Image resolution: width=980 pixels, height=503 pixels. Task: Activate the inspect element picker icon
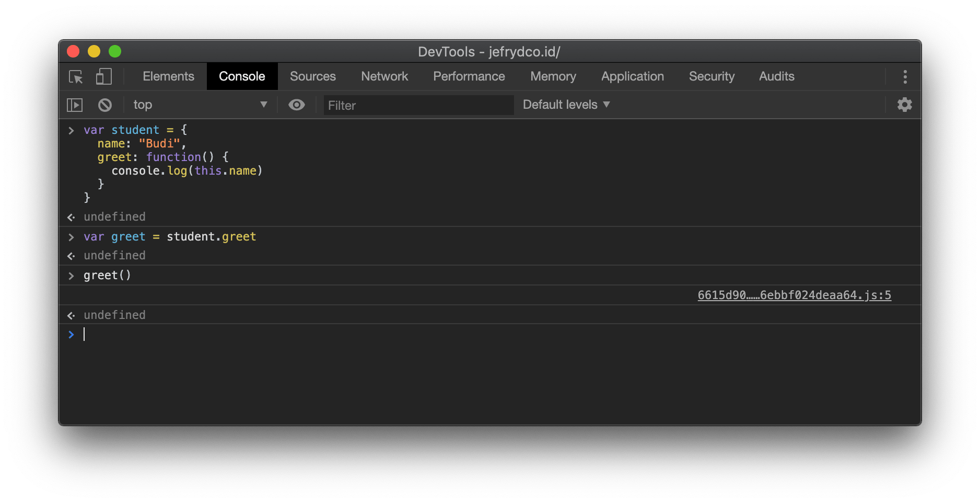[76, 77]
